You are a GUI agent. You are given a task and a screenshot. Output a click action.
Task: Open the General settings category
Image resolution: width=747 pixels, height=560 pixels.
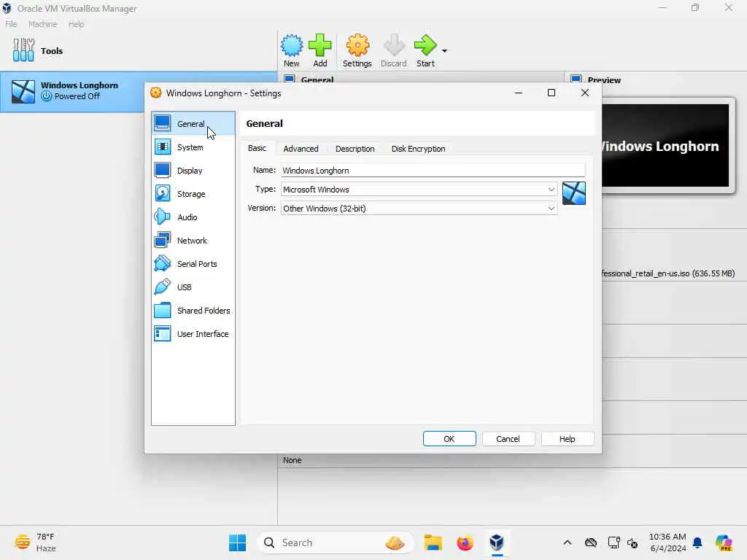pos(193,124)
